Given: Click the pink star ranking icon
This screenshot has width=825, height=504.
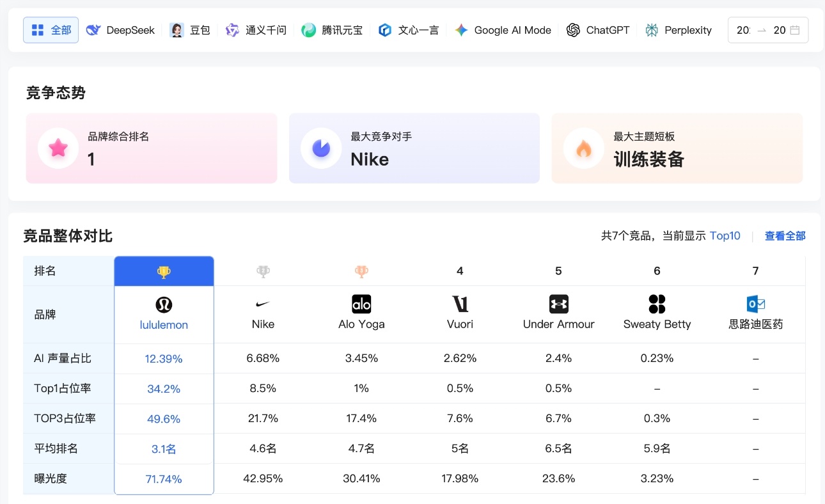Looking at the screenshot, I should (58, 148).
